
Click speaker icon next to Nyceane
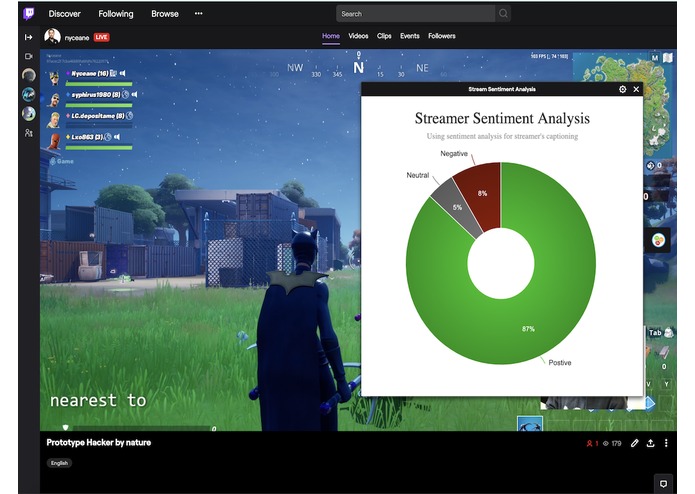click(x=123, y=73)
